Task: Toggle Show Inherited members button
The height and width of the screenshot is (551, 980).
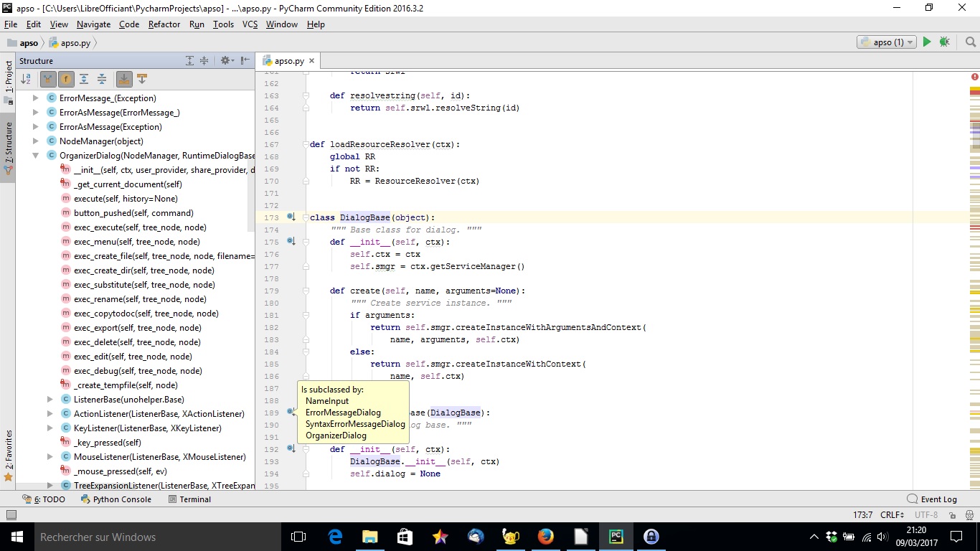Action: point(48,79)
